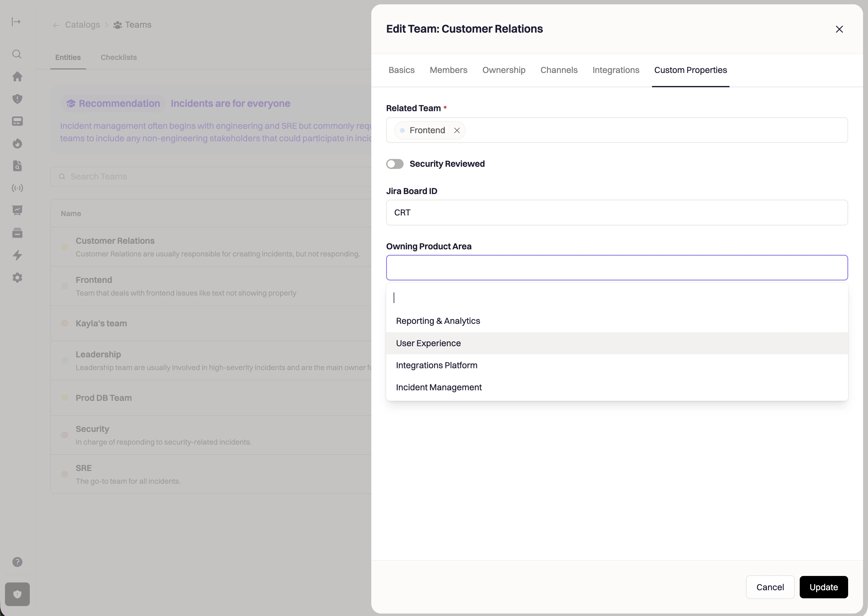
Task: Open the flame incidents sidebar icon
Action: pos(17,143)
